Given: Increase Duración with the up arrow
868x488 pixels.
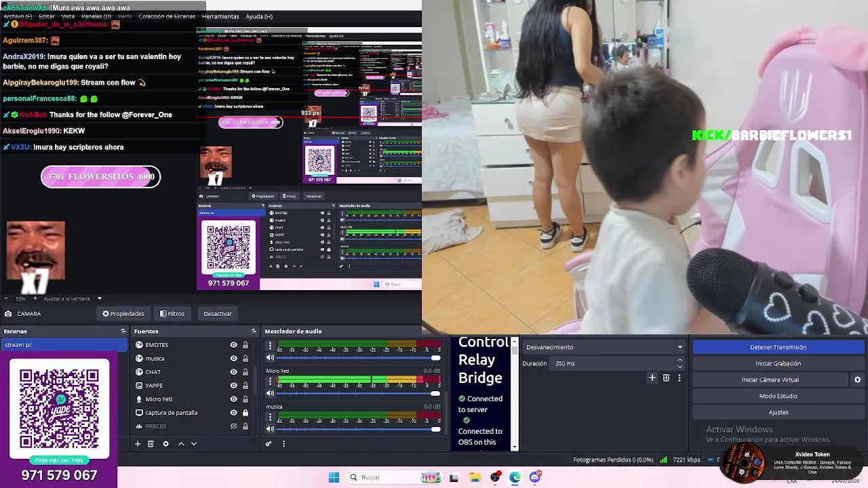Looking at the screenshot, I should [x=679, y=361].
